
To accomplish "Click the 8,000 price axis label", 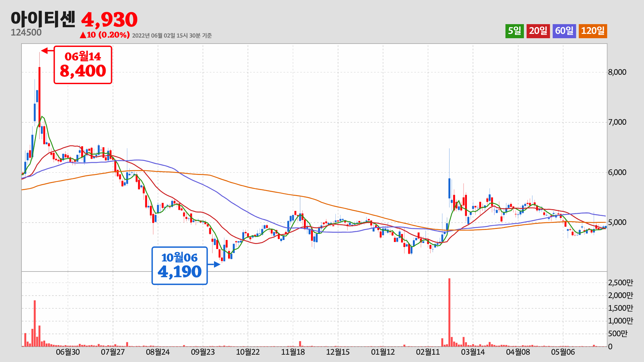I will (x=617, y=72).
